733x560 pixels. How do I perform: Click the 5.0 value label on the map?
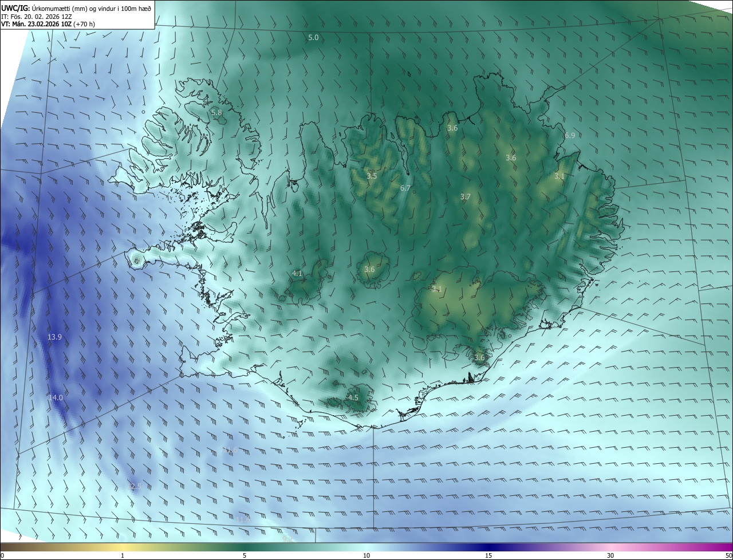[313, 38]
